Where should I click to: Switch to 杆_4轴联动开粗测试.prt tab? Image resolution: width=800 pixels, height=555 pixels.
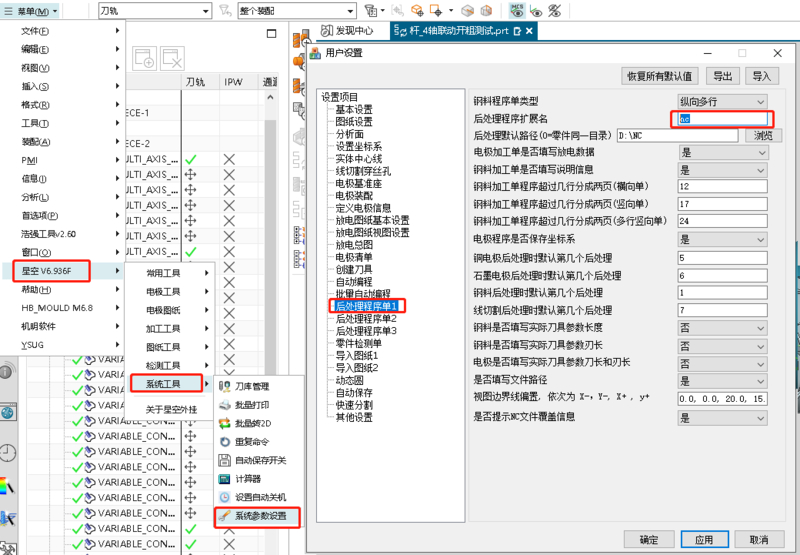click(464, 31)
